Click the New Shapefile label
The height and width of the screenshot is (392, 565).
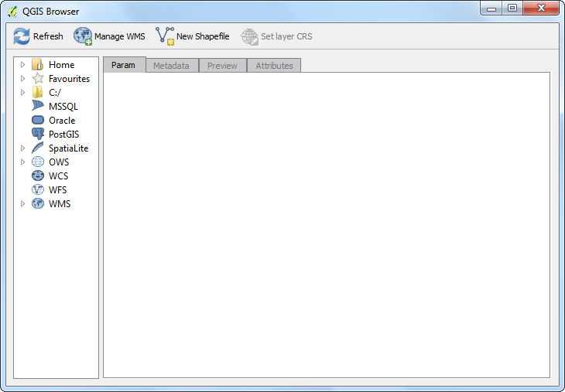point(203,36)
